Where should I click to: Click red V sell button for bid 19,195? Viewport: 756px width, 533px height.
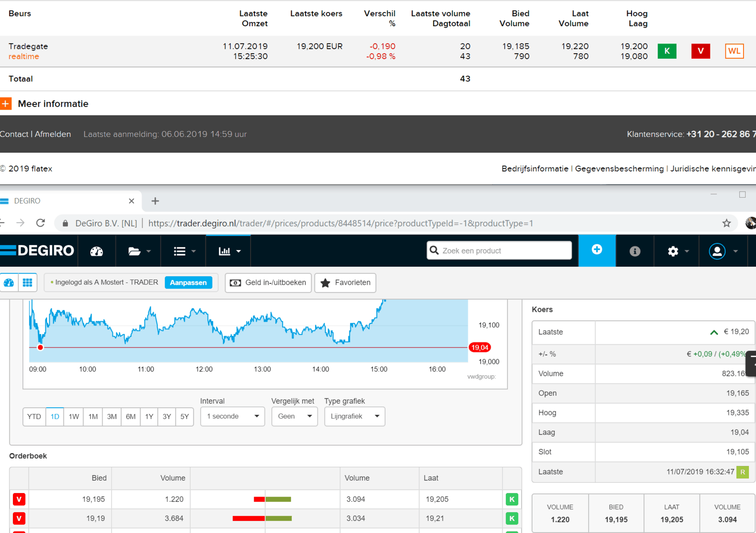pos(19,499)
